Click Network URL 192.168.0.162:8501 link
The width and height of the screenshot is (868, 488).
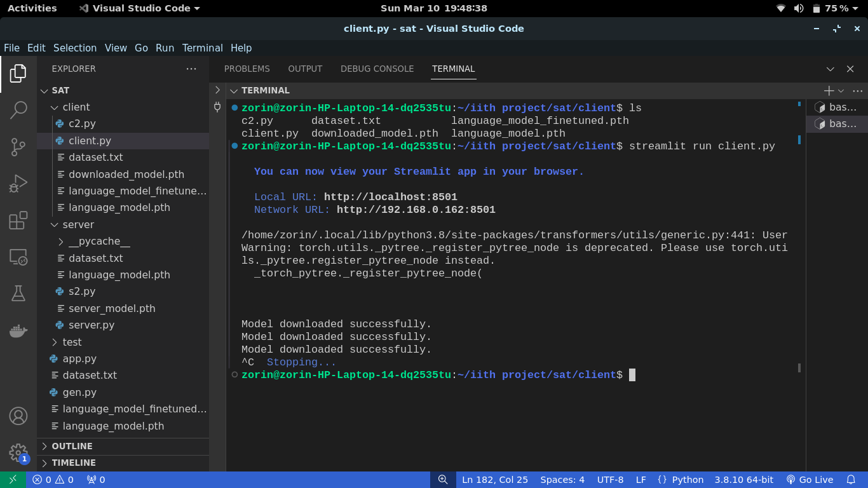[x=416, y=210]
